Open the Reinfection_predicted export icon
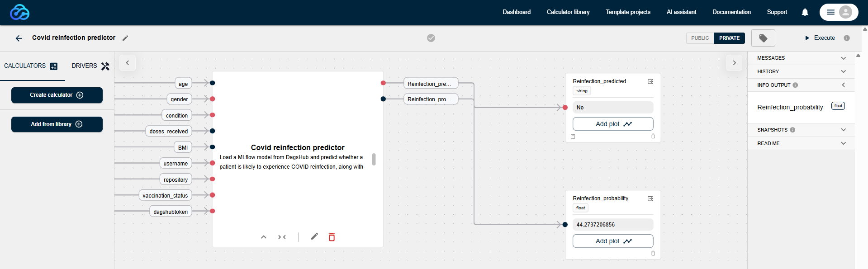The width and height of the screenshot is (868, 269). click(x=650, y=81)
